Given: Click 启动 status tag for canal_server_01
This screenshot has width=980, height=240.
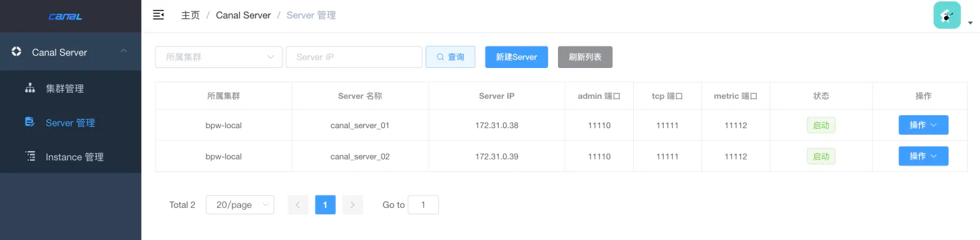Looking at the screenshot, I should click(x=821, y=125).
